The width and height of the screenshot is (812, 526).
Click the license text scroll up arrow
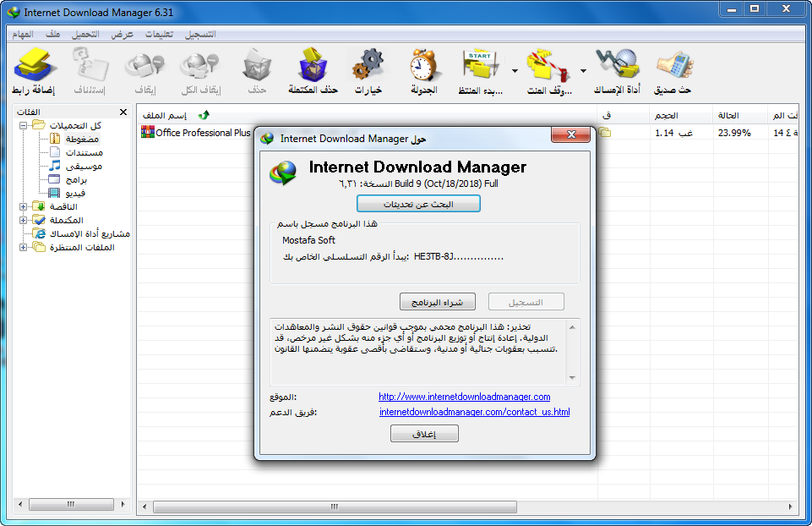[572, 327]
